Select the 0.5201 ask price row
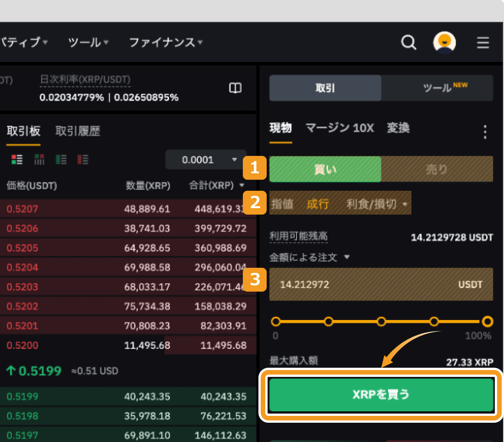Viewport: 504px width, 442px height. click(x=128, y=326)
